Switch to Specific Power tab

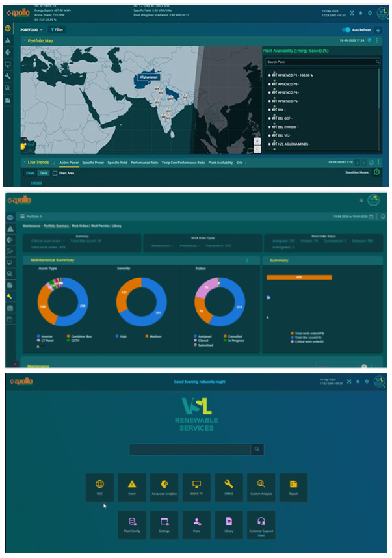click(93, 163)
